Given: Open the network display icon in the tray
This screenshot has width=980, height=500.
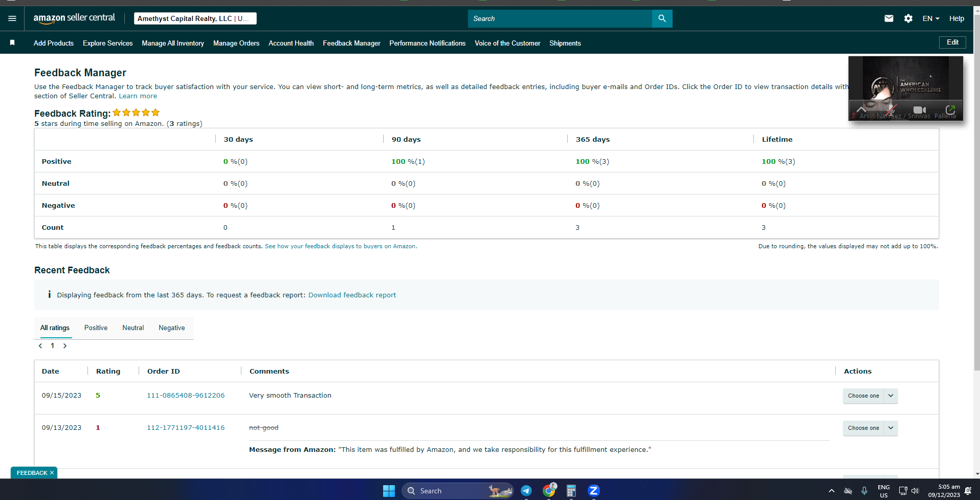Looking at the screenshot, I should click(x=903, y=491).
